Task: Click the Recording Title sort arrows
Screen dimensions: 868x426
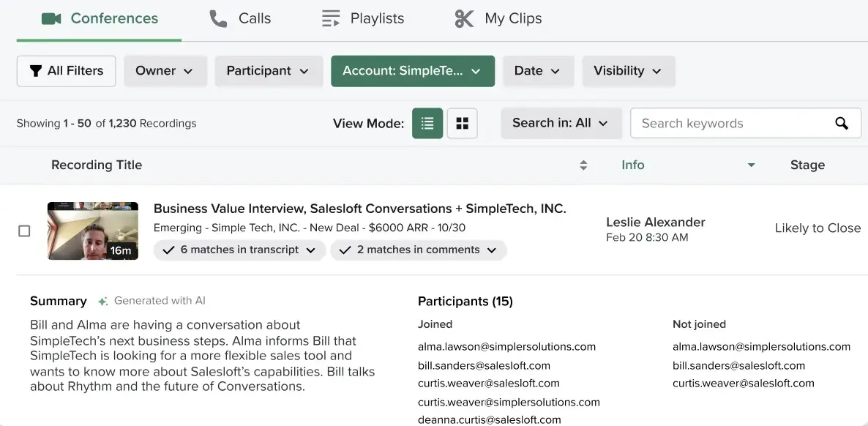Action: 583,165
